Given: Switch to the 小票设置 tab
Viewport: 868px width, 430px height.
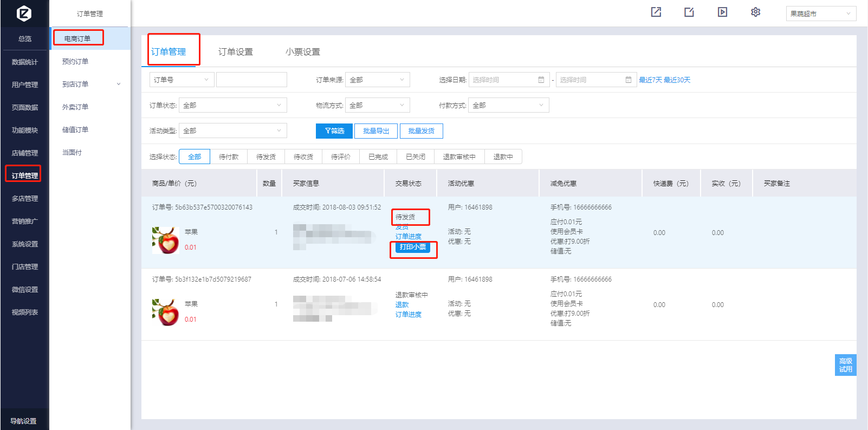Looking at the screenshot, I should point(303,52).
